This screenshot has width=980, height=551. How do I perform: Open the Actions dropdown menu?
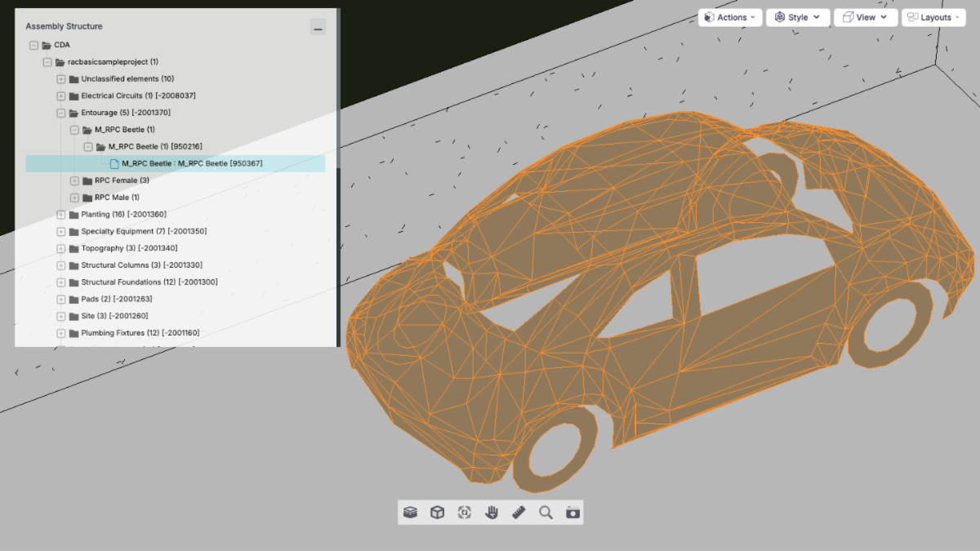pos(731,17)
